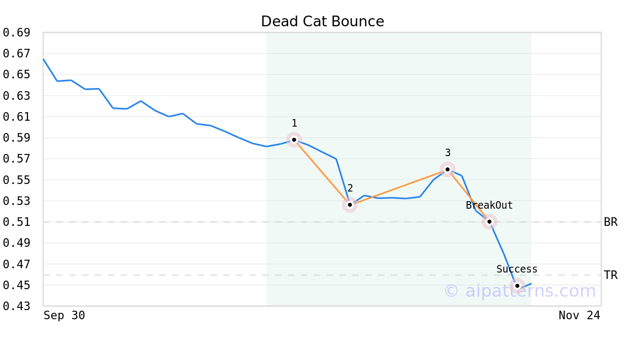Open the aipatterns.com watermark link
Viewport: 644px width, 338px height.
[x=519, y=291]
